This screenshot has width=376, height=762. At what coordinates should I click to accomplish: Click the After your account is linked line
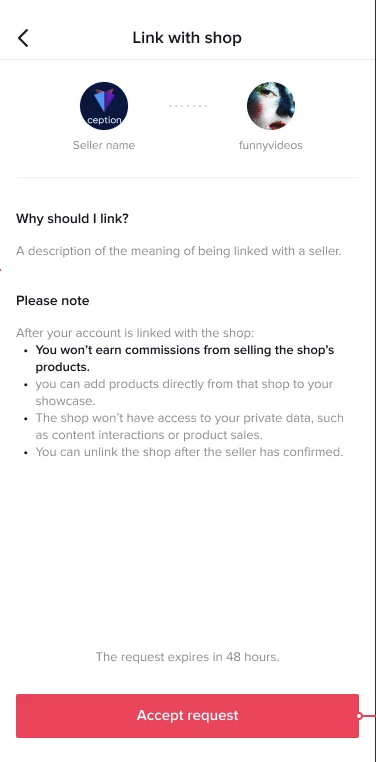point(135,333)
